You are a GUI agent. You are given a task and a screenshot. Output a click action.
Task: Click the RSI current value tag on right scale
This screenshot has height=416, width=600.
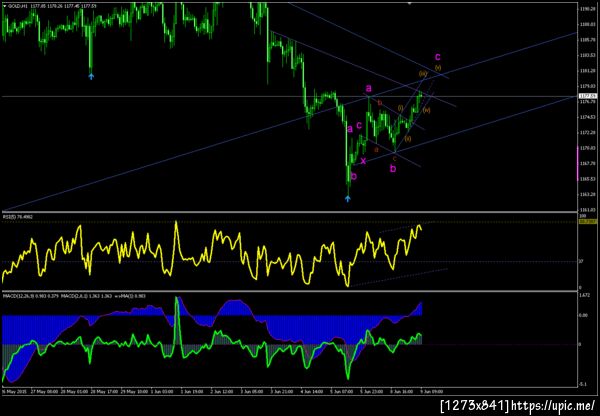coord(589,221)
